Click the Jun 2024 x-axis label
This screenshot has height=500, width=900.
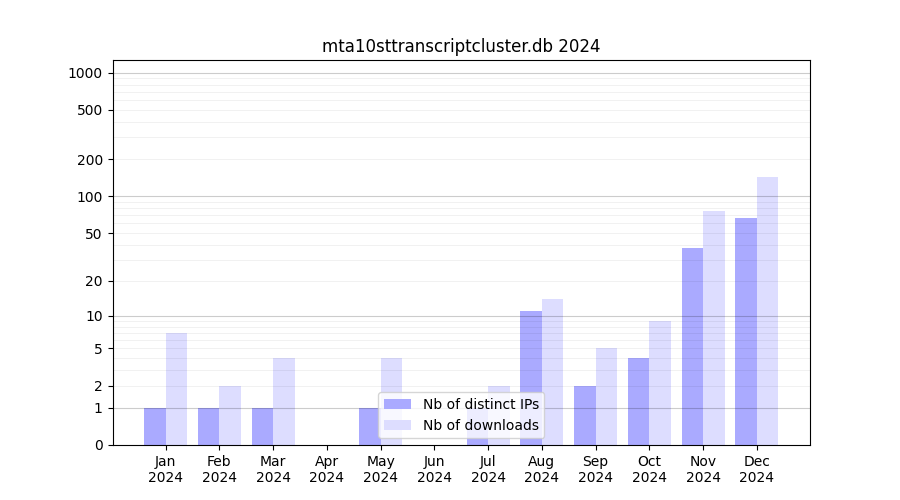tap(434, 469)
